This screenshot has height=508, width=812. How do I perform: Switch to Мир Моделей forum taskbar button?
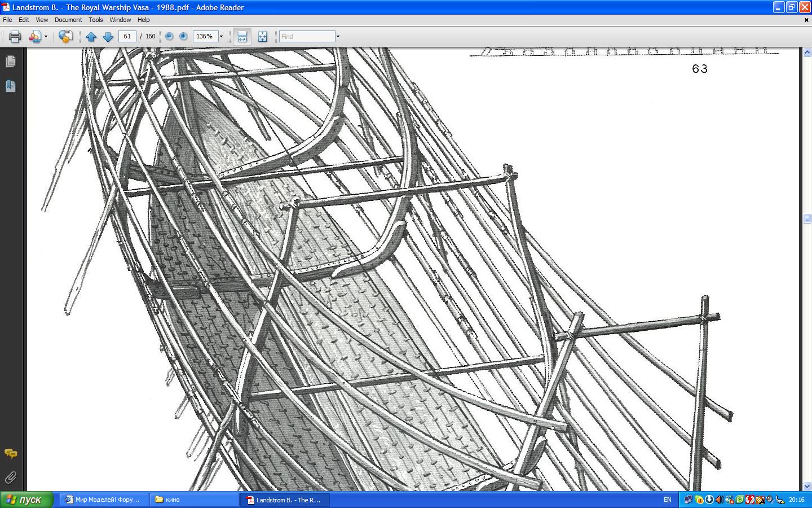click(x=104, y=500)
